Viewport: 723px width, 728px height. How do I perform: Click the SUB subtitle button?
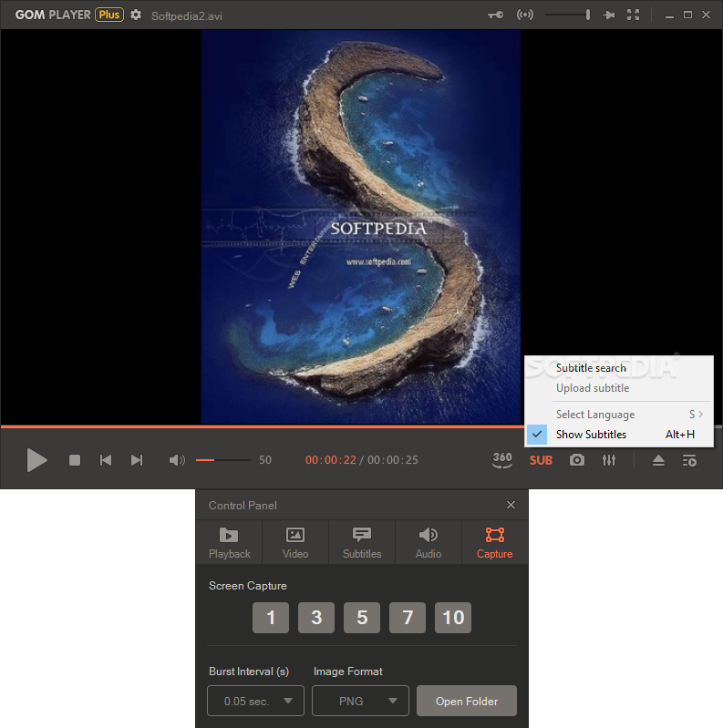coord(541,460)
